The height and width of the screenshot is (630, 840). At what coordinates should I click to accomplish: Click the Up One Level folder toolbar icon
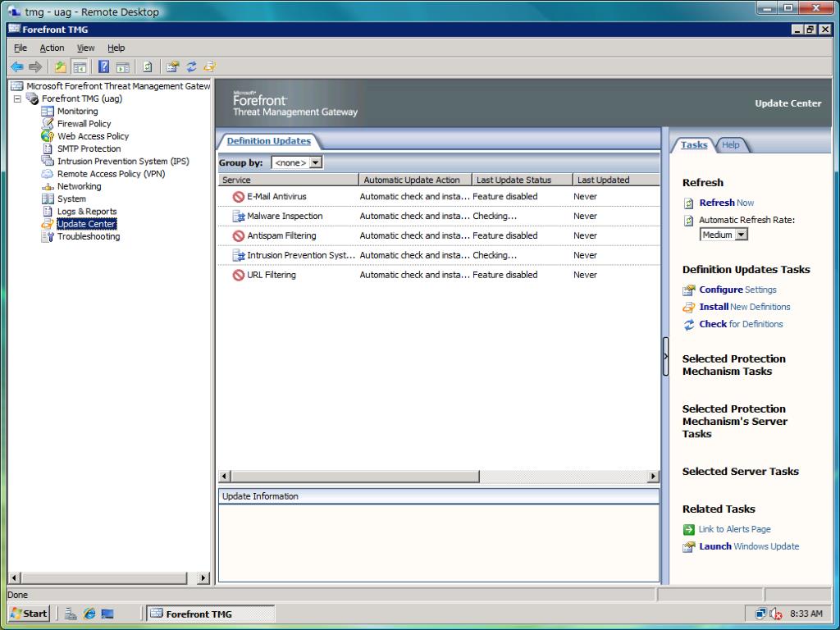click(x=61, y=66)
